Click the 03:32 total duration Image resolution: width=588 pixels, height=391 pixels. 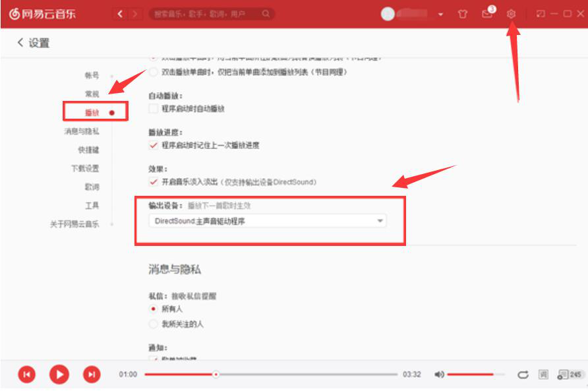pyautogui.click(x=412, y=374)
